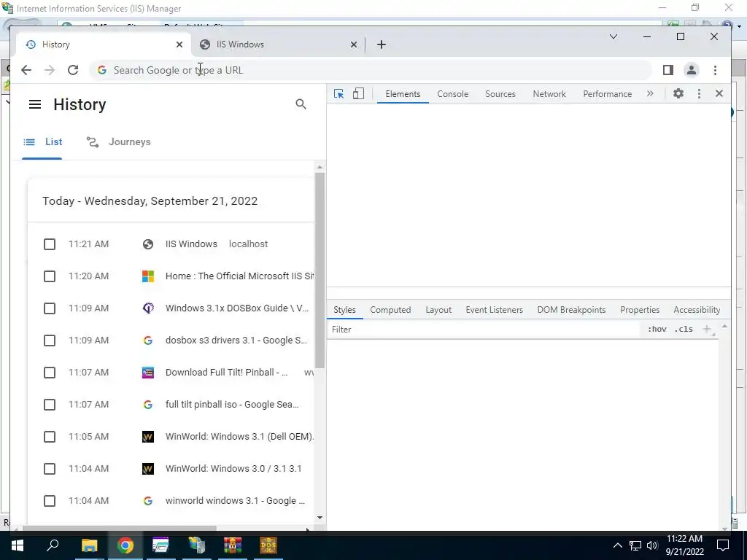Open DevTools settings gear

(678, 94)
